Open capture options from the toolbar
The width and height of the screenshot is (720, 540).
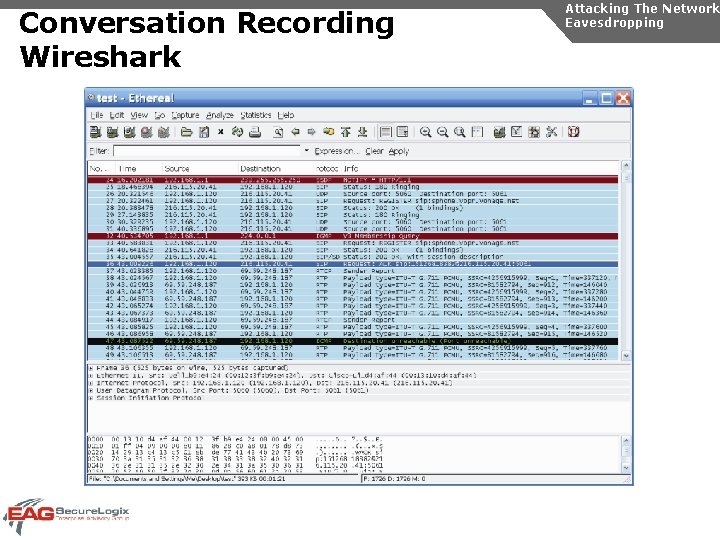pyautogui.click(x=112, y=132)
